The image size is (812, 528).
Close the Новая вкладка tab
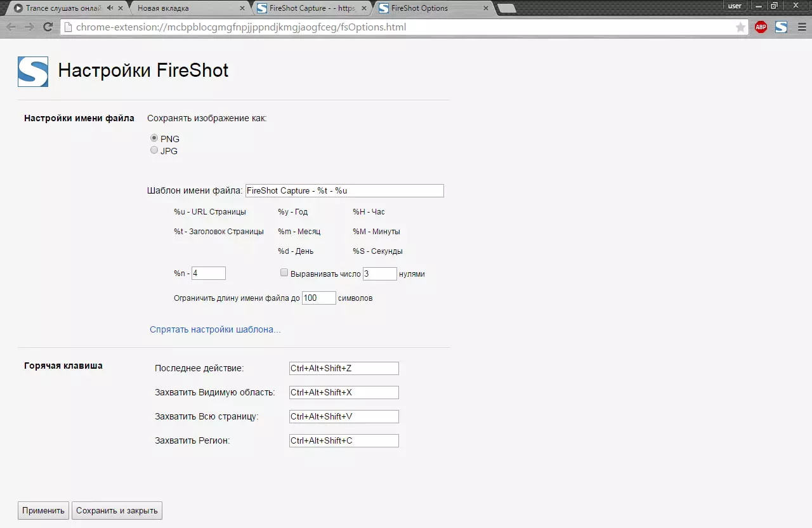[x=242, y=8]
